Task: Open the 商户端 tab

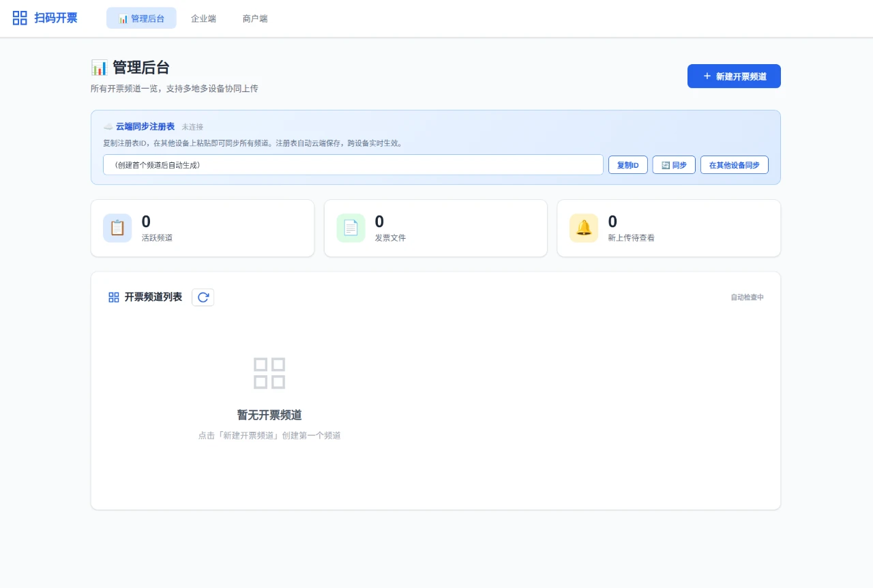Action: 255,18
